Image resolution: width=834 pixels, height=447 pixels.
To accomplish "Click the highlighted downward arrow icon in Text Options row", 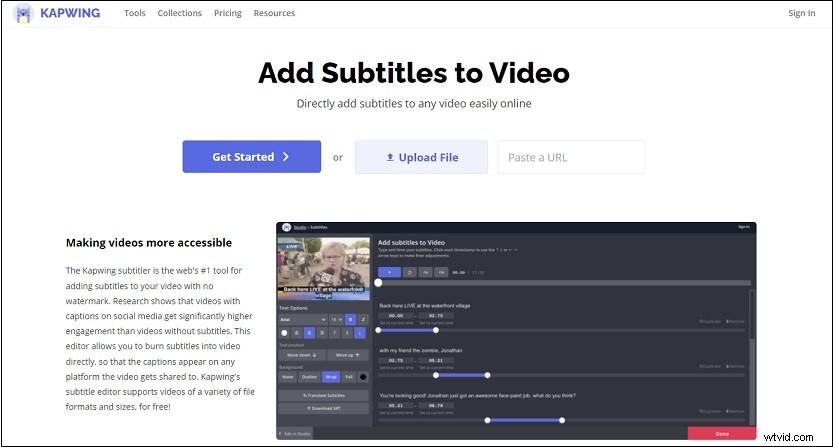I will (x=360, y=333).
